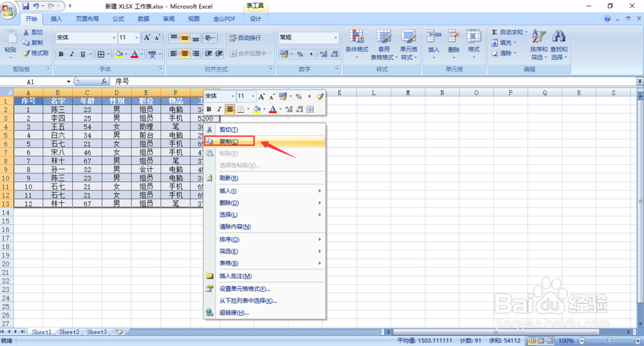Click the percent style icon in ribbon
This screenshot has height=346, width=644.
coord(300,54)
